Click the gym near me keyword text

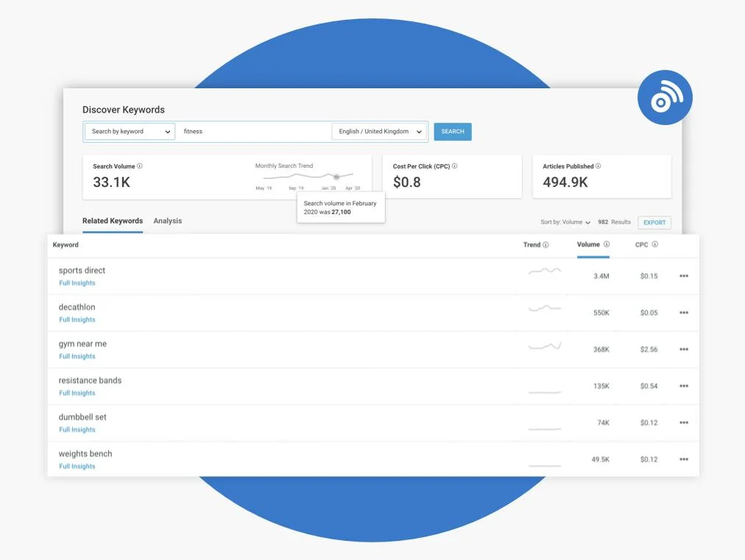(x=82, y=344)
